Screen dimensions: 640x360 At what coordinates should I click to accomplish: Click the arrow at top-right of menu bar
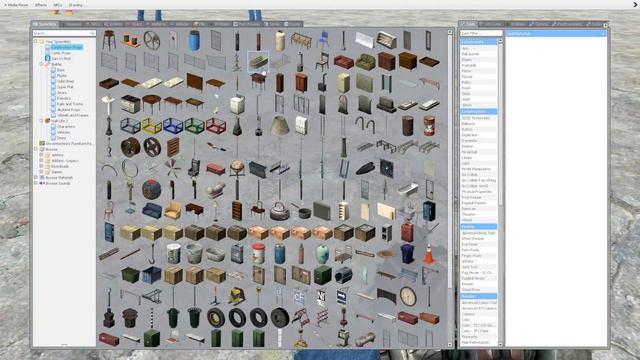[x=635, y=4]
